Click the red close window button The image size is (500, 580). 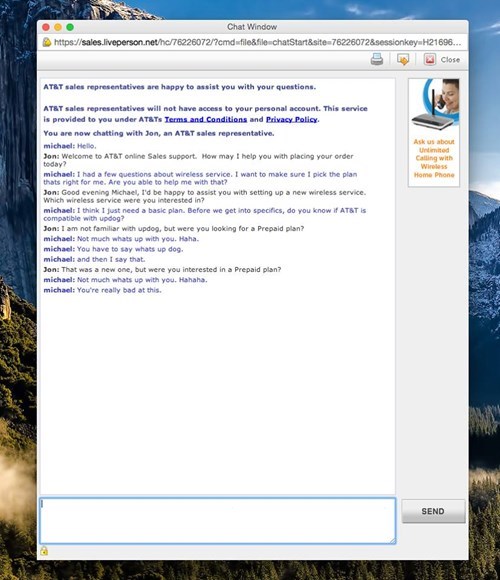46,27
